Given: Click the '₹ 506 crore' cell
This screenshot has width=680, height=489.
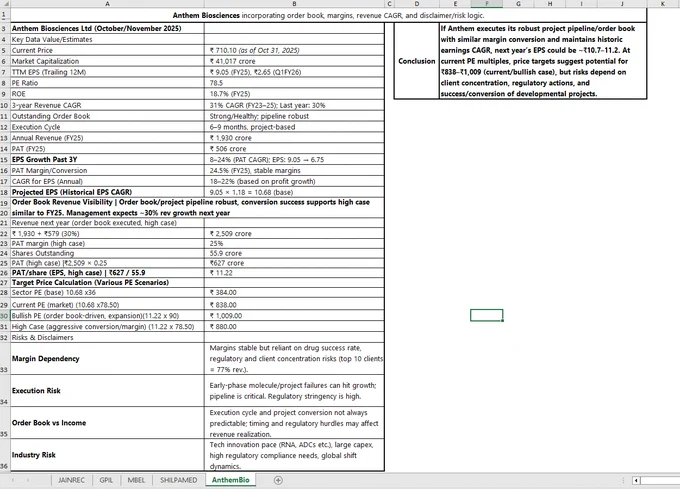Looking at the screenshot, I should (294, 148).
